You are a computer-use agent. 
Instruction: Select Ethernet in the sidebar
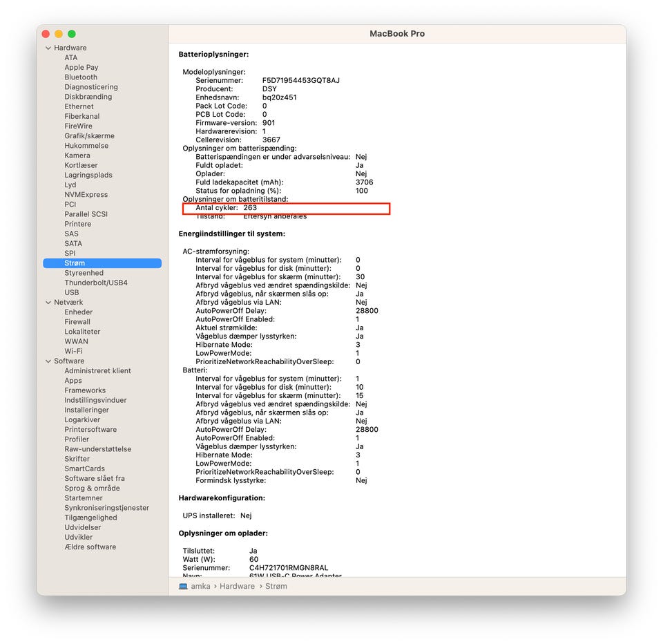[79, 106]
